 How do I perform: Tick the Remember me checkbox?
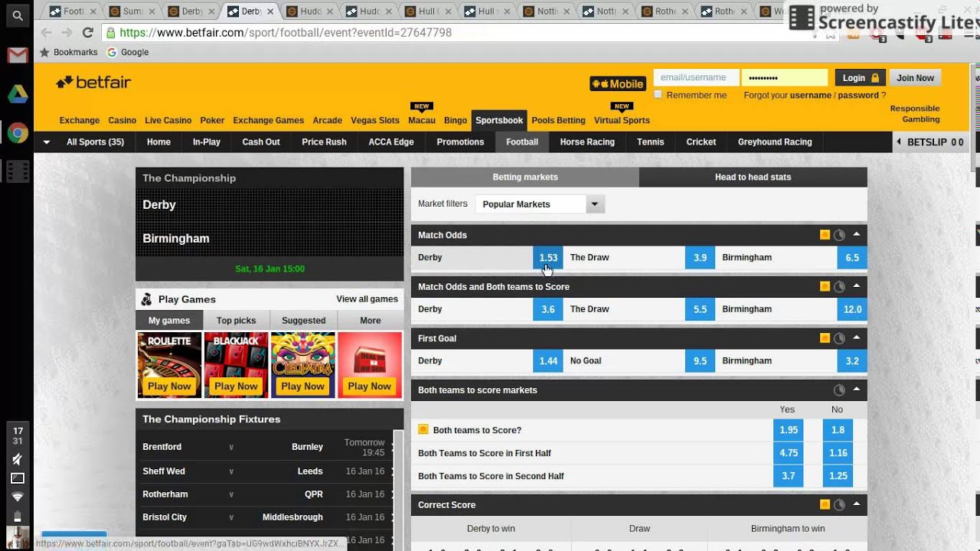point(658,95)
